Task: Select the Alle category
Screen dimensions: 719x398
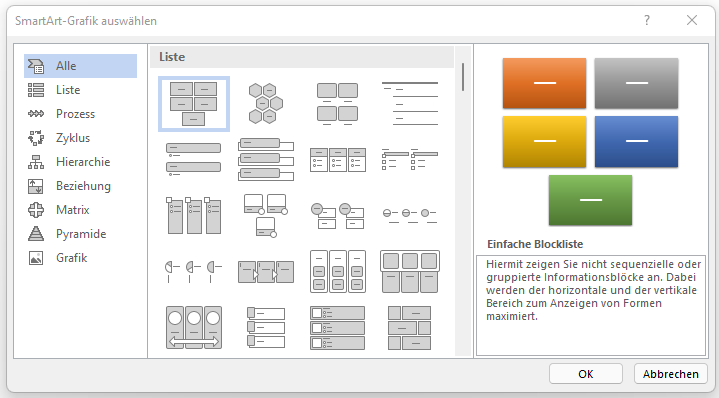Action: (x=80, y=66)
